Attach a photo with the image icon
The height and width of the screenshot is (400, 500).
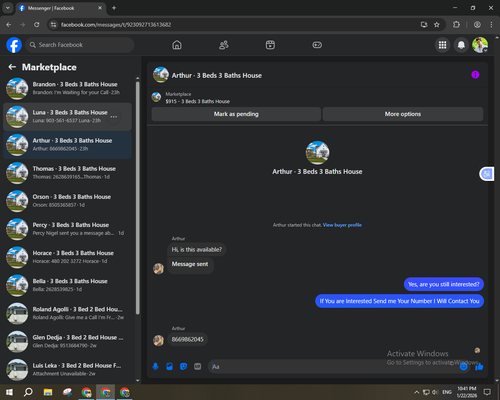(x=169, y=367)
